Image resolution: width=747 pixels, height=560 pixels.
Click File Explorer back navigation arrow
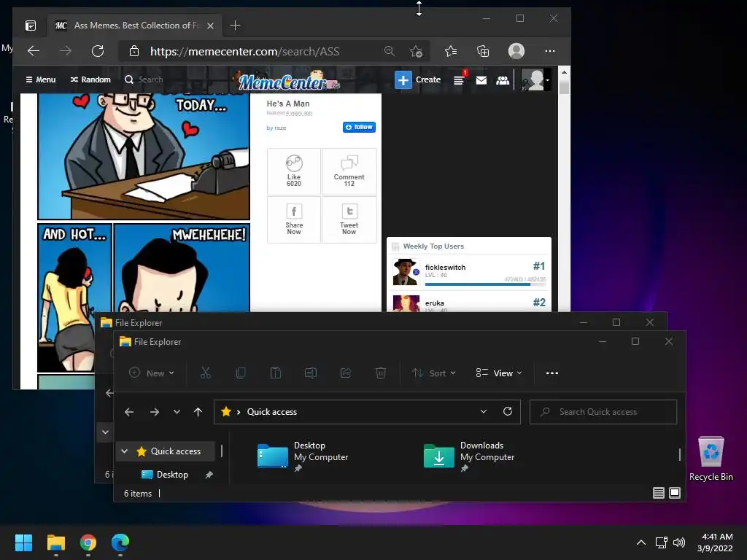tap(129, 412)
